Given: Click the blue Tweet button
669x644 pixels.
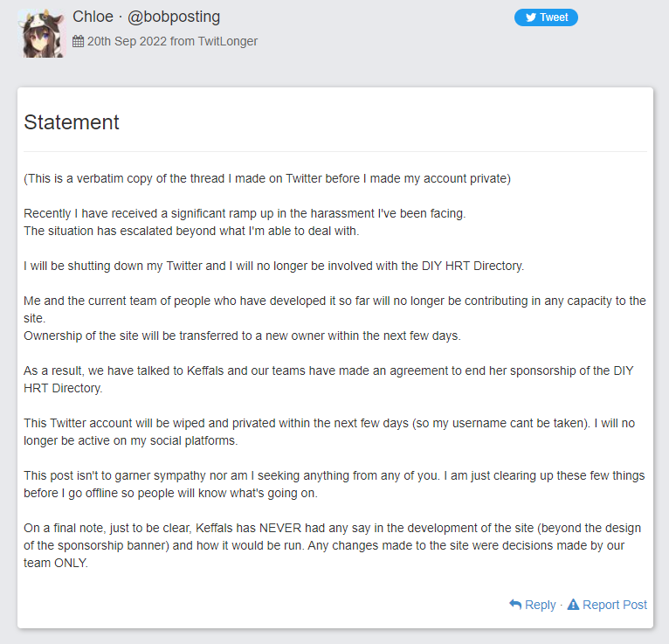Looking at the screenshot, I should [x=546, y=17].
